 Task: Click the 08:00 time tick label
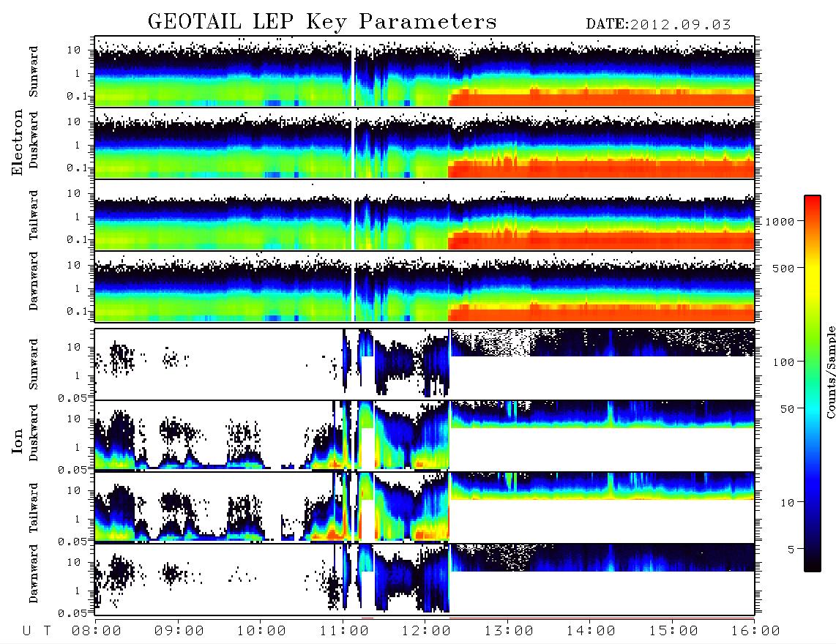click(97, 631)
